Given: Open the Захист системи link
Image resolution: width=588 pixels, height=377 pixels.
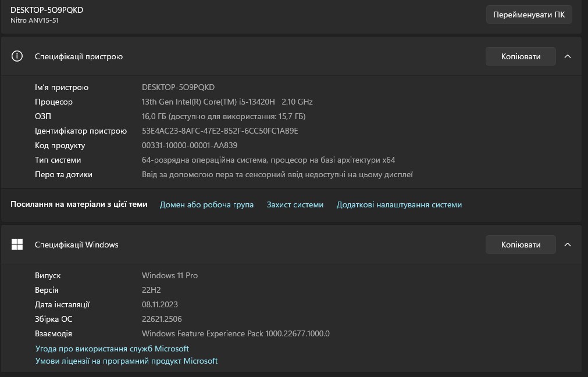Looking at the screenshot, I should tap(295, 204).
